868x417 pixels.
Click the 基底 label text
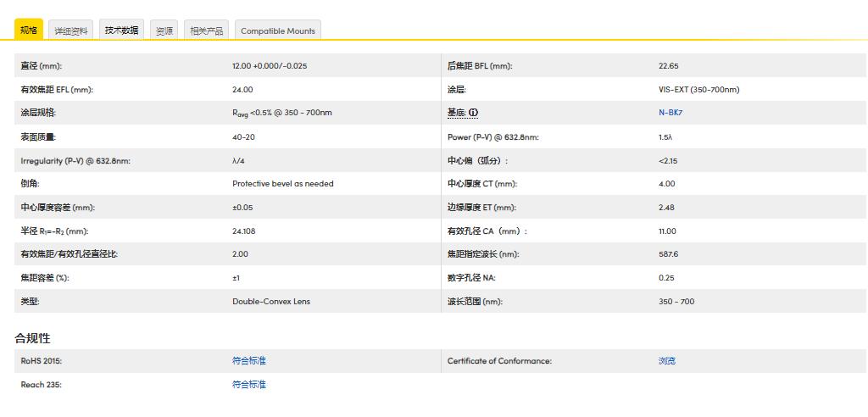tap(456, 113)
